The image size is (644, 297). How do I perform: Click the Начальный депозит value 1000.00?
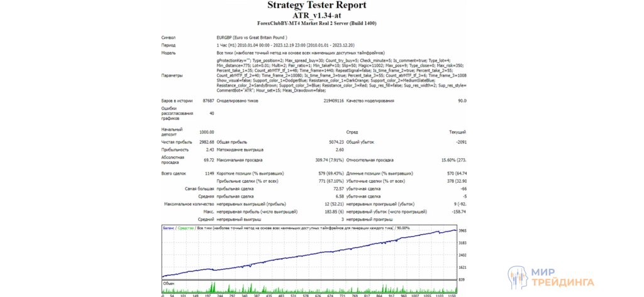pyautogui.click(x=206, y=132)
